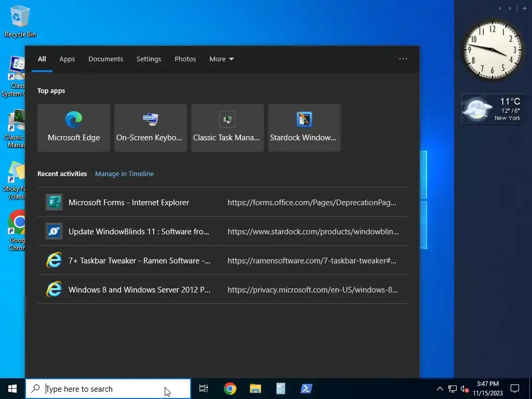Show hidden system tray icons

(440, 389)
